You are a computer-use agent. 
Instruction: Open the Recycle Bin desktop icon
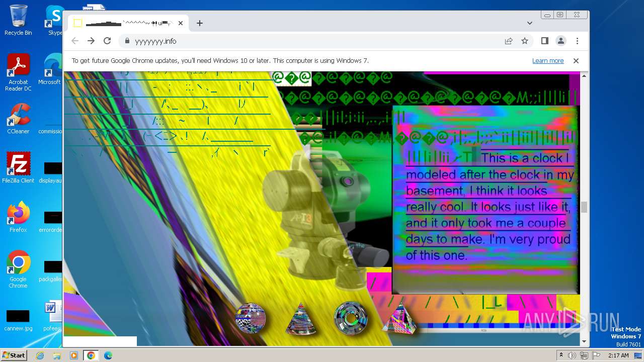tap(18, 20)
